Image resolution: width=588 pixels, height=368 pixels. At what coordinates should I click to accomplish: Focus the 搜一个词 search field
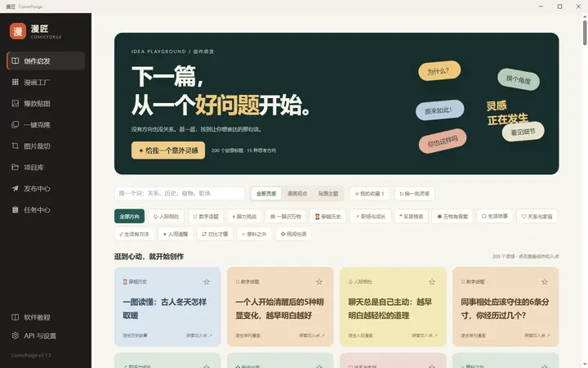(179, 194)
